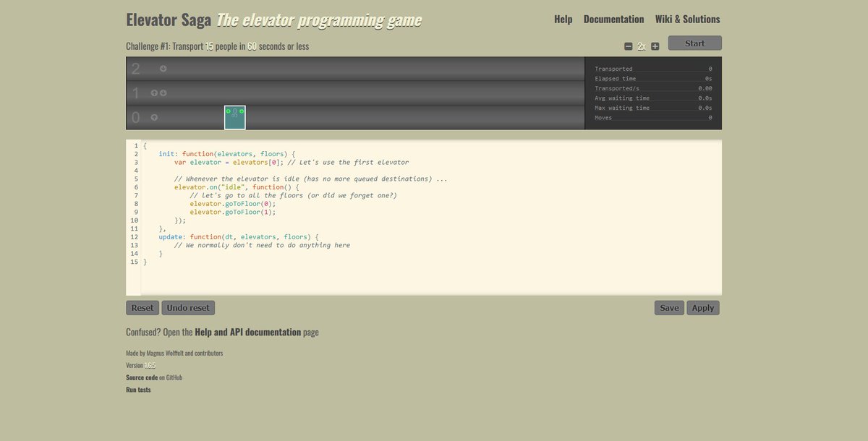This screenshot has width=868, height=441.
Task: Open the Documentation page
Action: click(x=613, y=19)
